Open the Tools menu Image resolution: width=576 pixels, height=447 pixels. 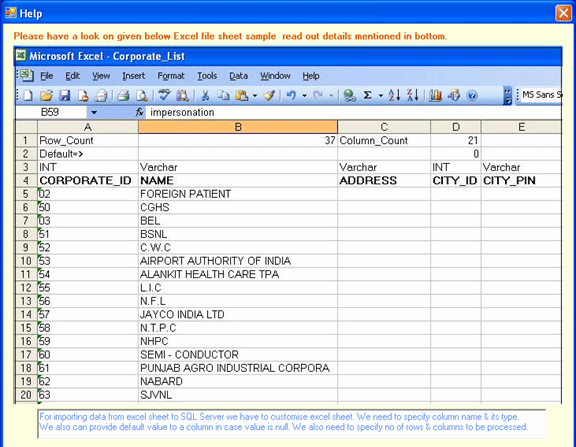coord(207,76)
